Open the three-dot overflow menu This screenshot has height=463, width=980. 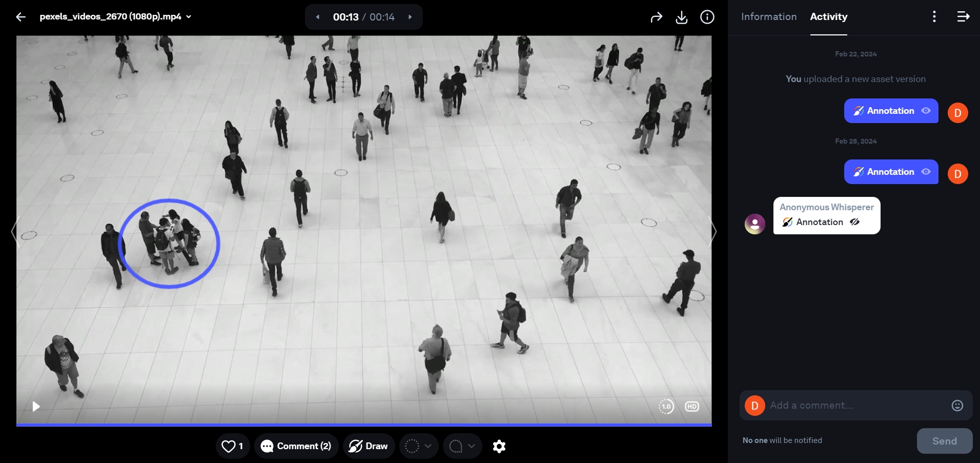coord(934,16)
